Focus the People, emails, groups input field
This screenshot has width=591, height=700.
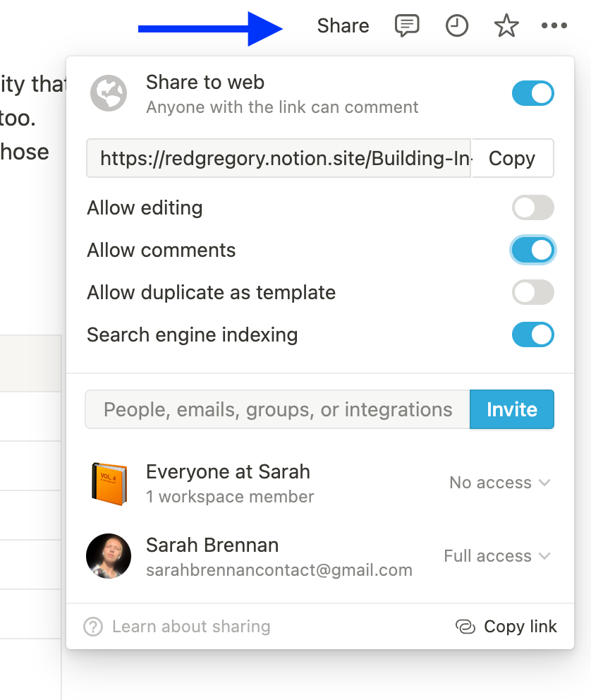pos(277,409)
